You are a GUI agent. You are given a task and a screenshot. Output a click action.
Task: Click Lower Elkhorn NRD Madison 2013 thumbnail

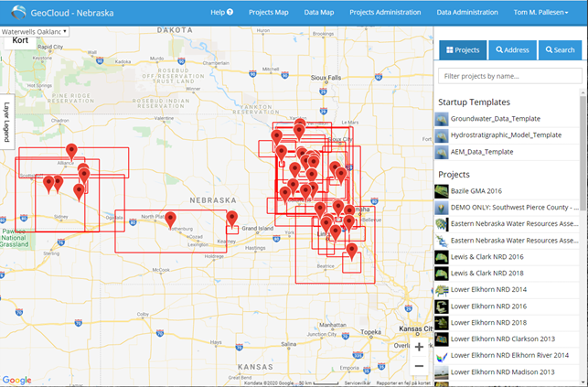coord(442,372)
